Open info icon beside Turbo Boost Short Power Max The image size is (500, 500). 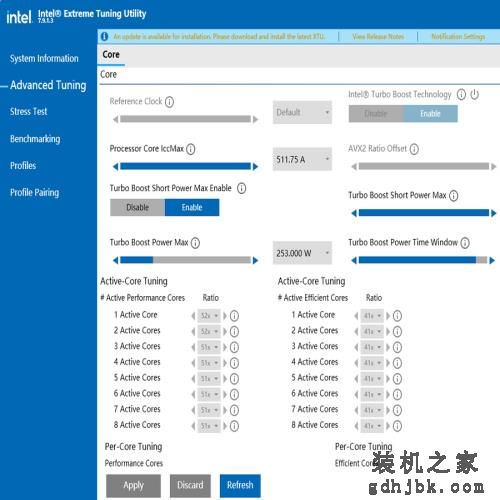point(454,196)
